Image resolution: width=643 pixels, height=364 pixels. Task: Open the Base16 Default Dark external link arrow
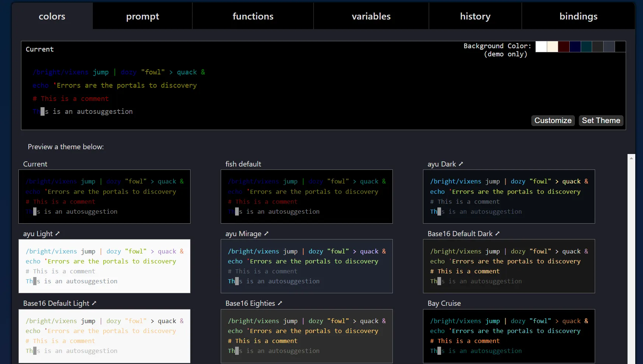(497, 234)
